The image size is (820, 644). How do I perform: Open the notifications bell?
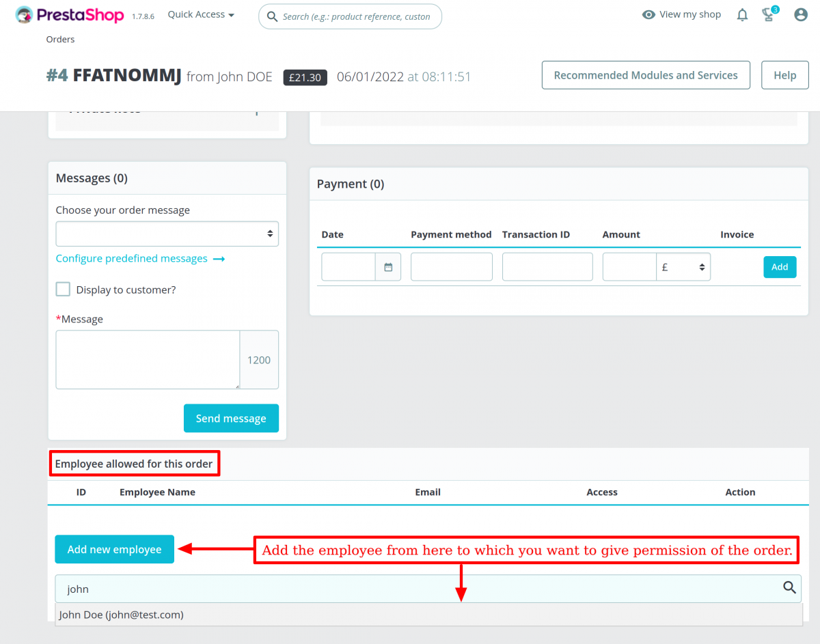point(742,14)
